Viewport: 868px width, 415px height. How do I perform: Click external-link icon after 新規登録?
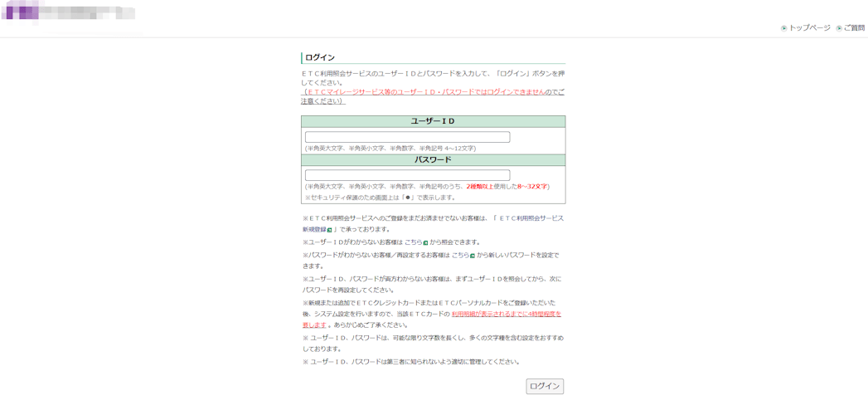(x=330, y=229)
